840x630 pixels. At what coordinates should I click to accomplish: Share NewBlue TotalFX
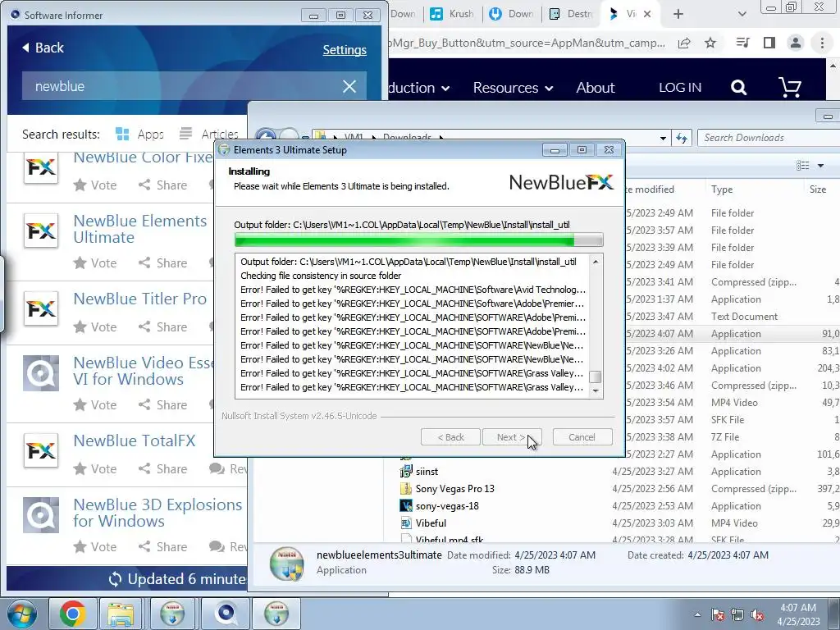[x=163, y=468]
